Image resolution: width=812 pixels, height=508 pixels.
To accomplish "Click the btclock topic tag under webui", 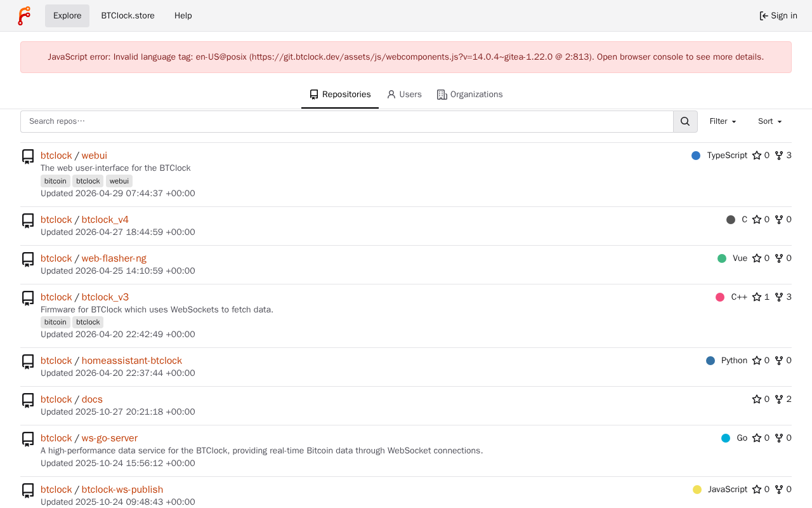I will pos(88,181).
